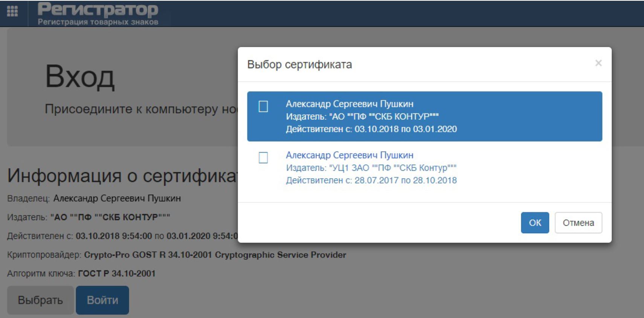Click the Вход heading
The height and width of the screenshot is (318, 644).
coord(80,77)
